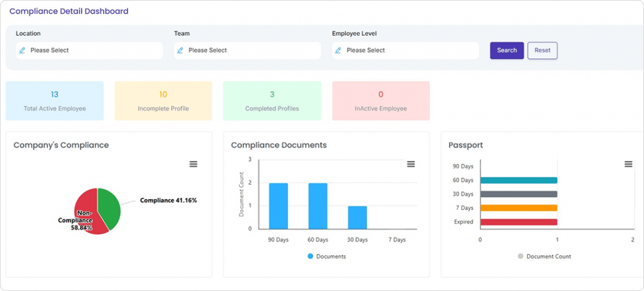Expand the Employee Level Please Select dropdown
The image size is (644, 291).
pyautogui.click(x=409, y=50)
